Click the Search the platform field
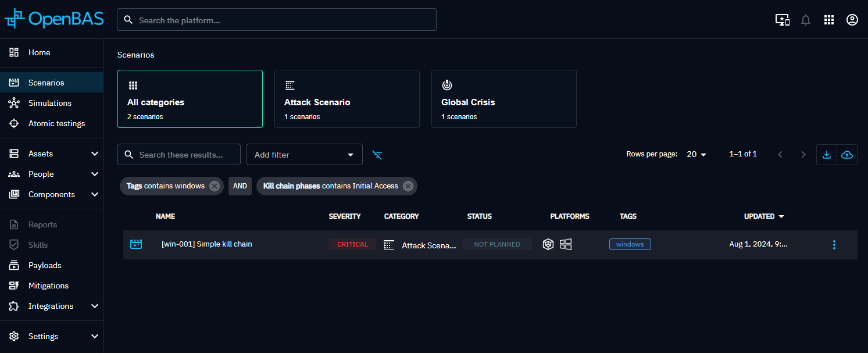Image resolution: width=868 pixels, height=353 pixels. 277,20
